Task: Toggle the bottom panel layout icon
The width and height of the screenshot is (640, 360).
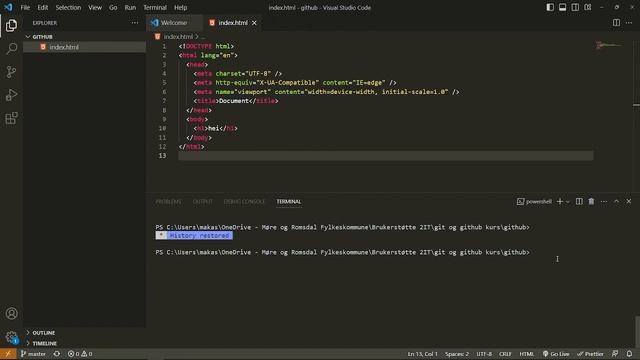Action: point(562,7)
